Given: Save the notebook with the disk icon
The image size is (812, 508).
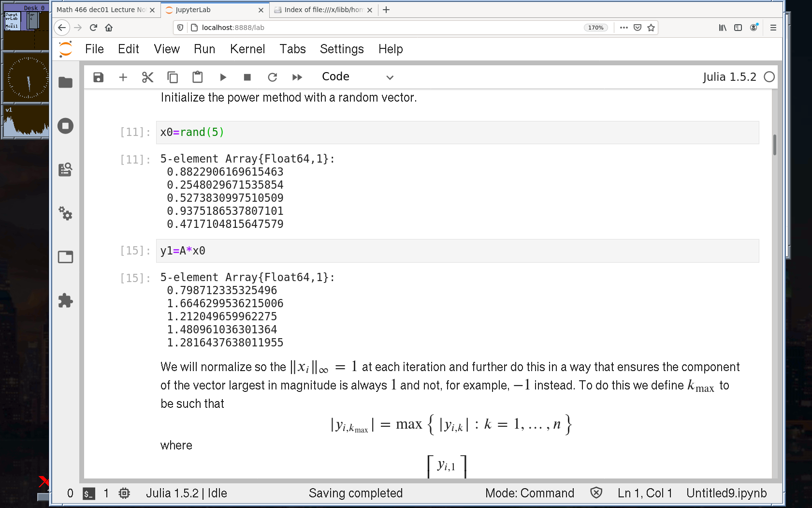Looking at the screenshot, I should (99, 77).
